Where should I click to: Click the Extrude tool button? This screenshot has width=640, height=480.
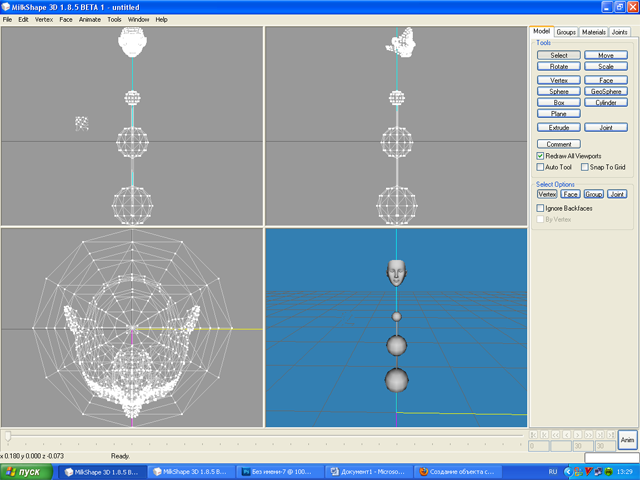click(x=558, y=128)
